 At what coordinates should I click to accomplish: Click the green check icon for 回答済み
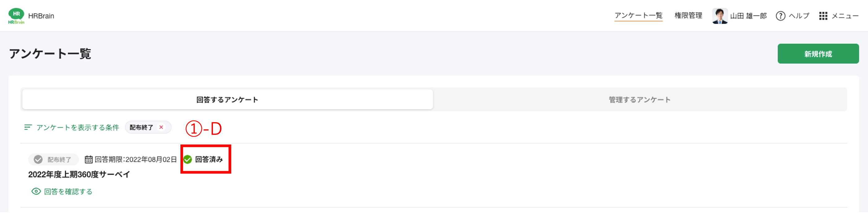point(188,159)
